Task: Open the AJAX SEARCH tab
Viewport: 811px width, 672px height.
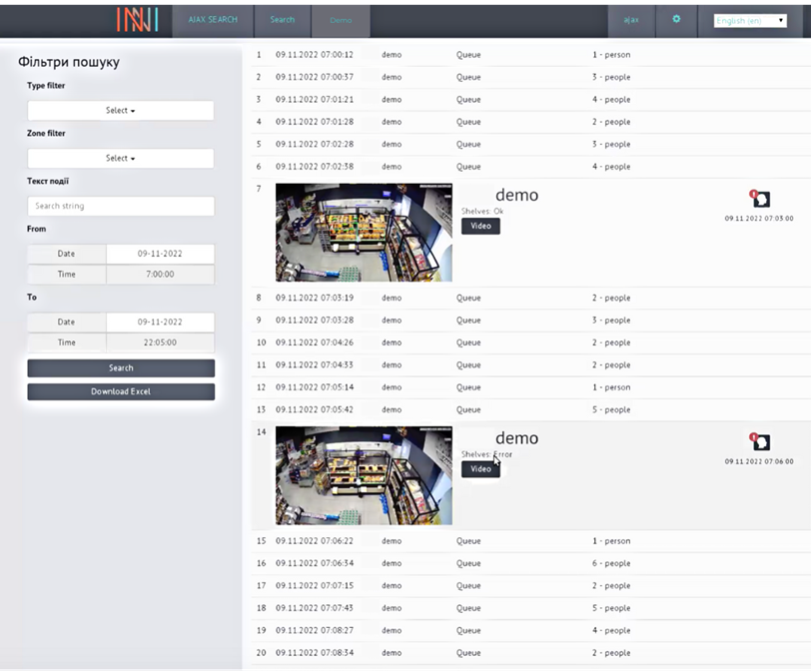Action: pyautogui.click(x=213, y=20)
